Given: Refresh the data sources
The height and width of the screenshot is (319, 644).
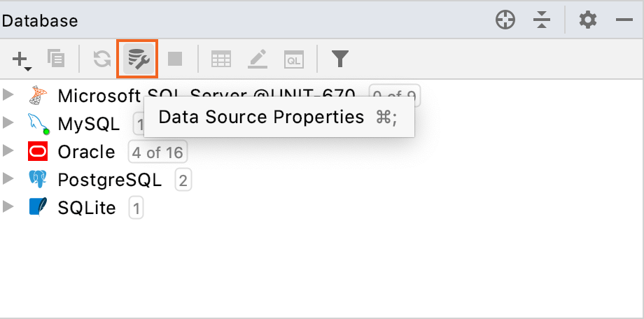Looking at the screenshot, I should (102, 59).
